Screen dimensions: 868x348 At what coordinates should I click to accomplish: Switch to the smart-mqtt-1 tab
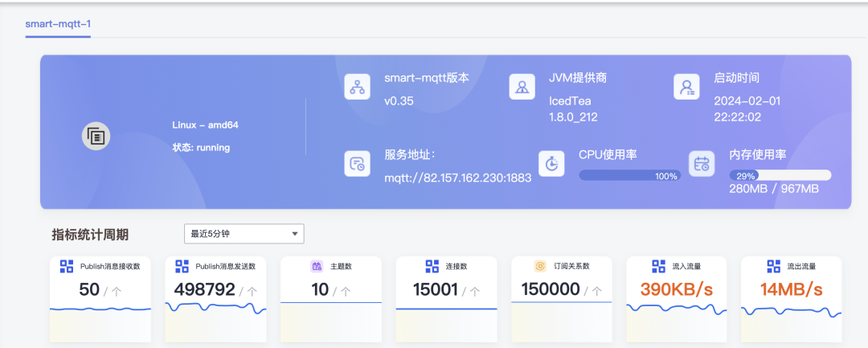click(x=58, y=24)
